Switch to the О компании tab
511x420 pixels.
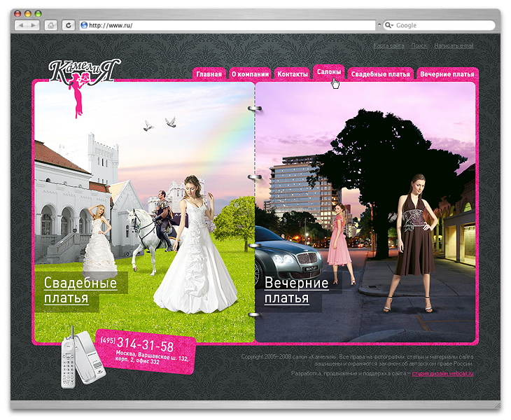coord(250,74)
